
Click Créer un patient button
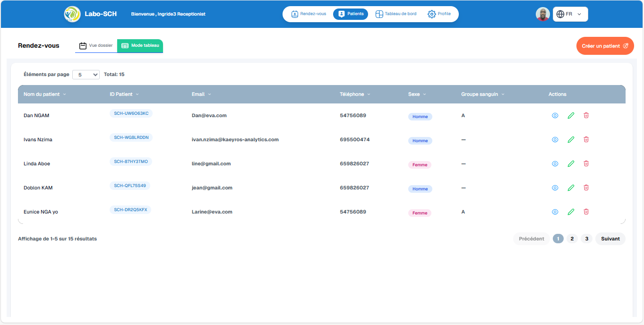(605, 45)
